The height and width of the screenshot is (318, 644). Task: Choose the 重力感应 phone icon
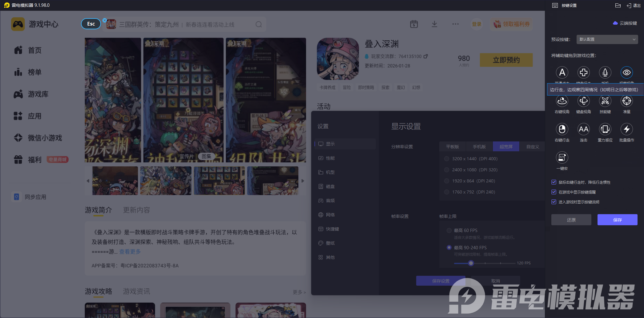pyautogui.click(x=605, y=129)
